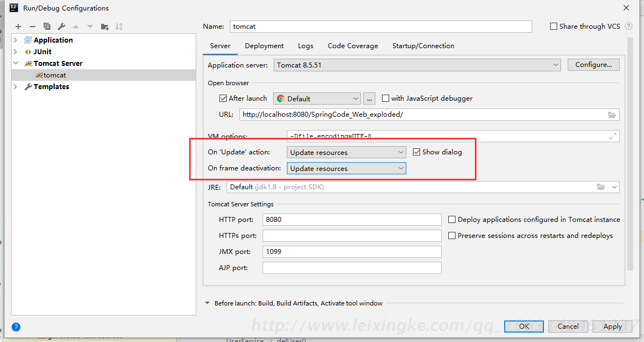Close the Run/Debug Configurations dialog
644x342 pixels.
pyautogui.click(x=626, y=8)
